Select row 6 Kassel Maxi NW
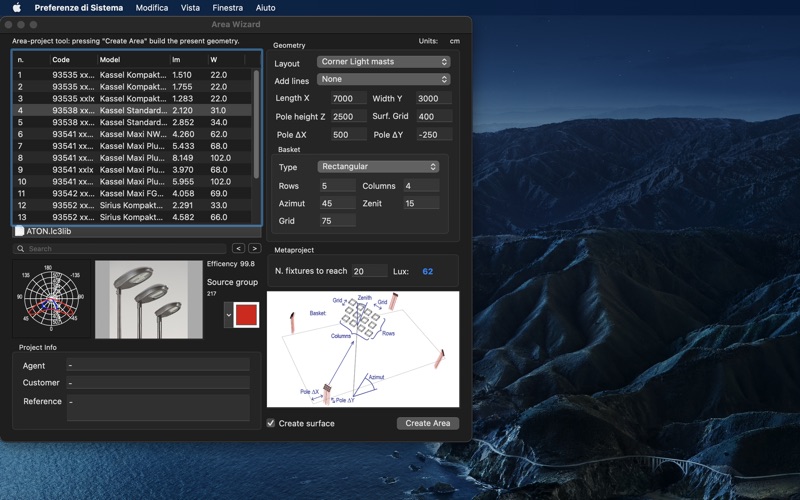This screenshot has width=800, height=500. coord(133,134)
